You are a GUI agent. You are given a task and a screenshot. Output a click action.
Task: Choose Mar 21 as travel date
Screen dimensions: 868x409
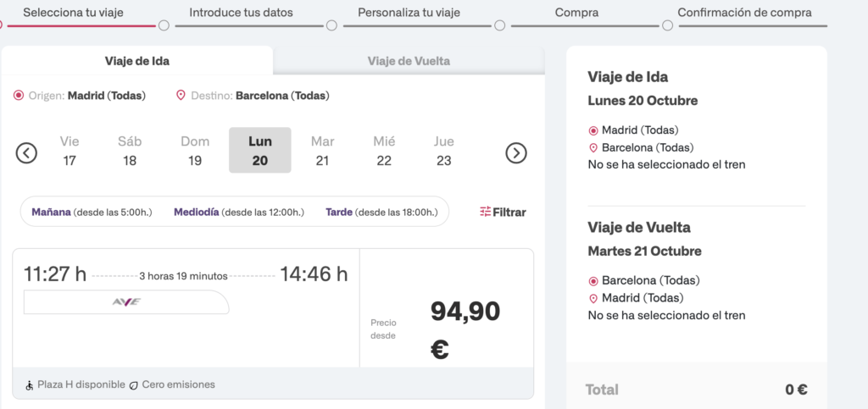point(322,151)
